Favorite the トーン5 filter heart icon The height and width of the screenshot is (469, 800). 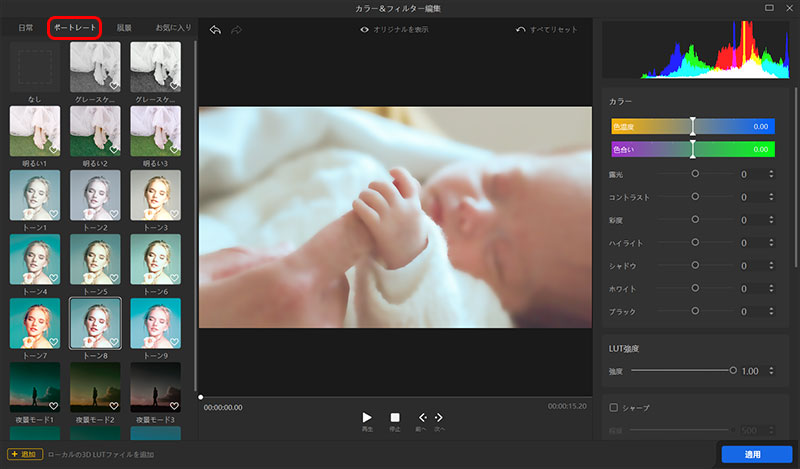(x=114, y=278)
